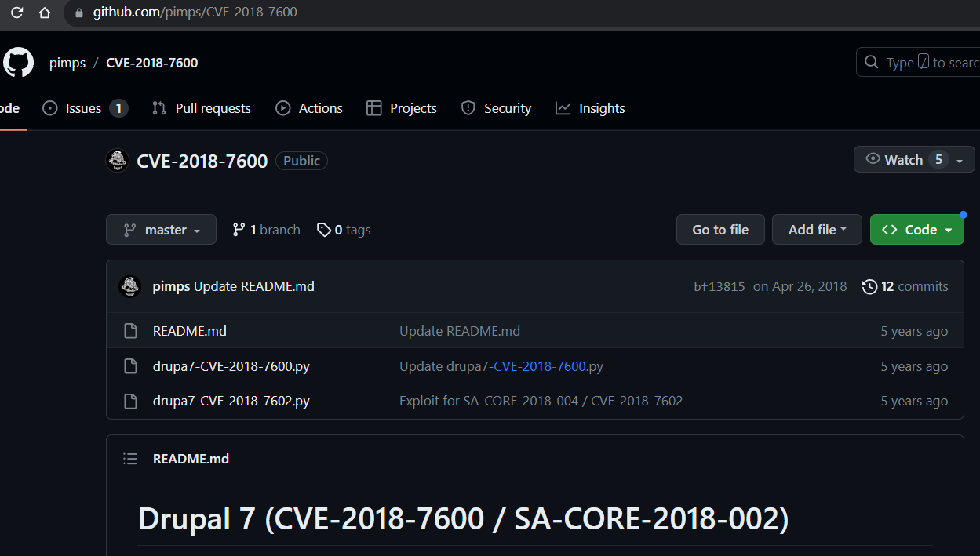Go to browser home page icon
Viewport: 980px width, 556px height.
coord(45,13)
